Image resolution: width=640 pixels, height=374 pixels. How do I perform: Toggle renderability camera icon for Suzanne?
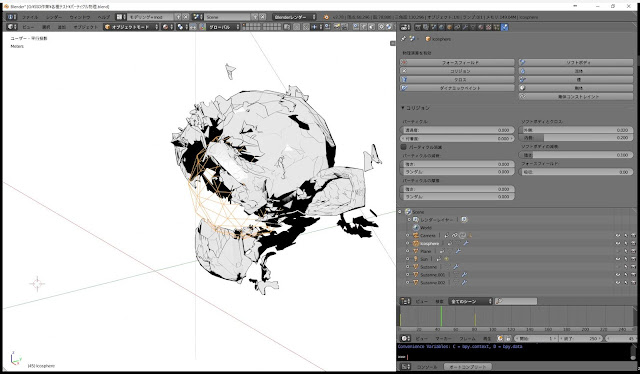point(633,267)
